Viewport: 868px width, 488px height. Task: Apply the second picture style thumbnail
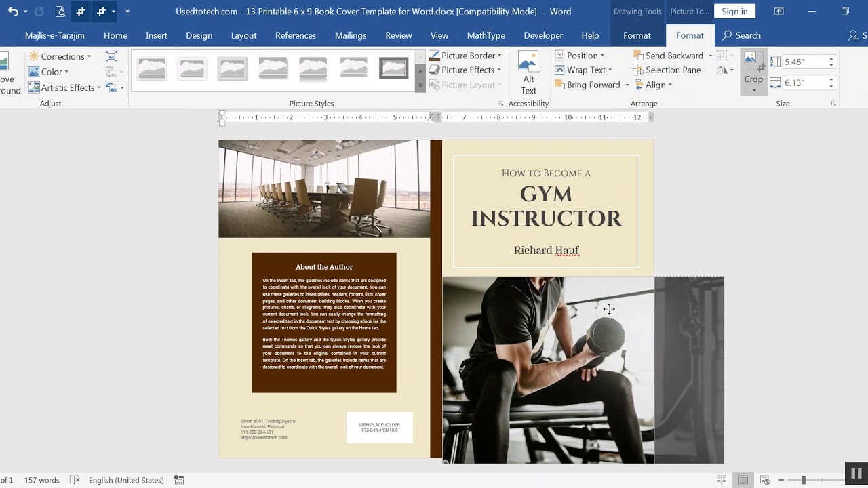(192, 68)
